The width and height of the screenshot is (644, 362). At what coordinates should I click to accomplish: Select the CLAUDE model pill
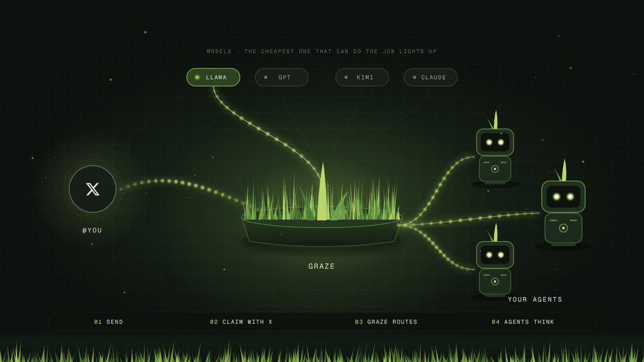430,77
